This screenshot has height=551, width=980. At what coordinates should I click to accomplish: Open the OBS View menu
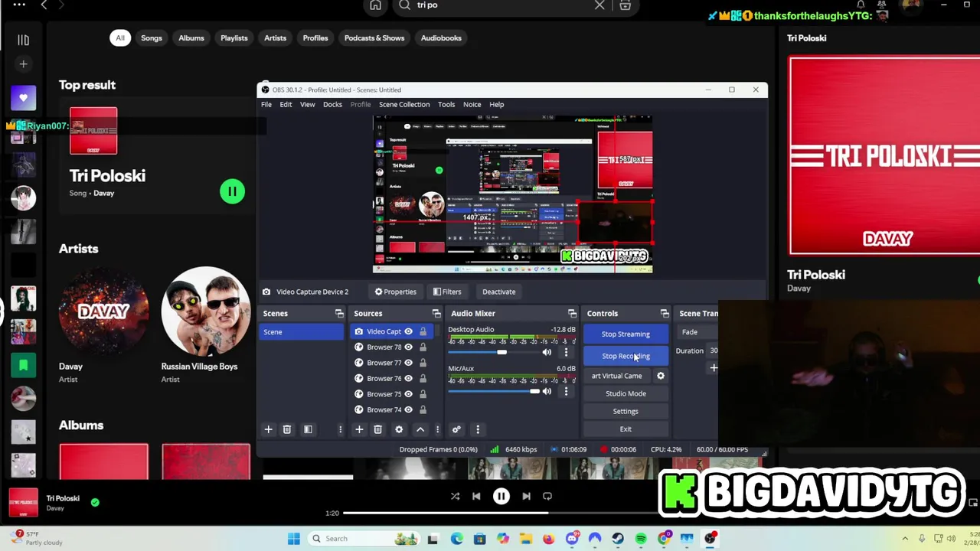(x=307, y=105)
